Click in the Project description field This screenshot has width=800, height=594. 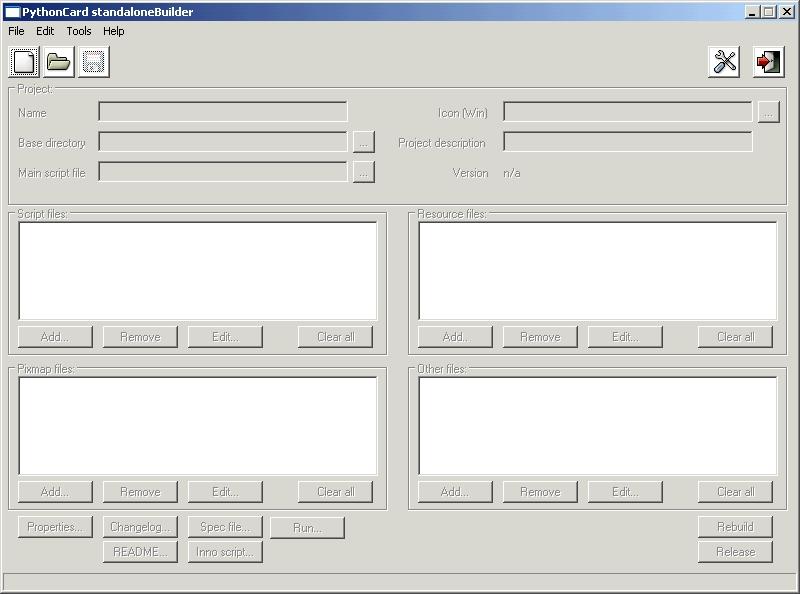click(x=628, y=142)
